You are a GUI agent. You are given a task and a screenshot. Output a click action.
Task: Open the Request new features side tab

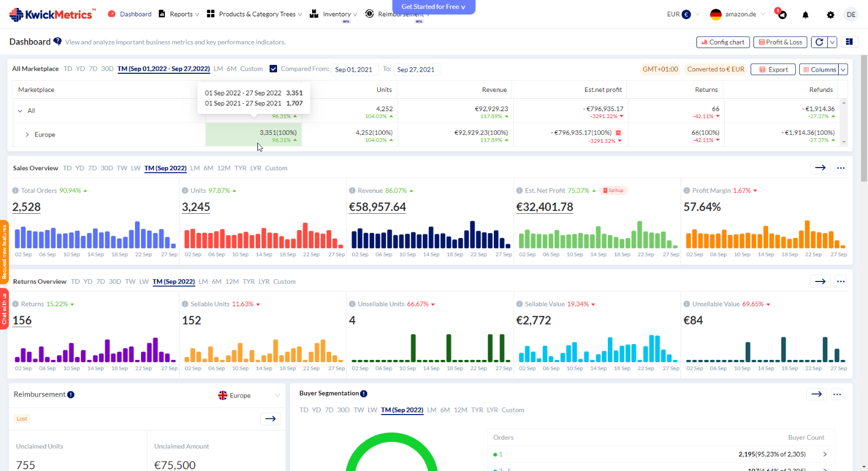click(x=4, y=252)
